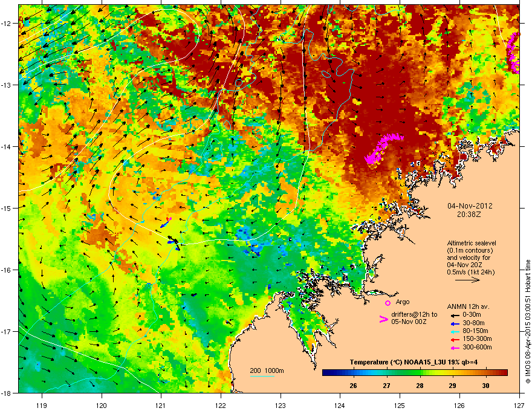This screenshot has height=411, width=532.
Task: Click the magenta 300-600m legend arrow
Action: (x=455, y=348)
